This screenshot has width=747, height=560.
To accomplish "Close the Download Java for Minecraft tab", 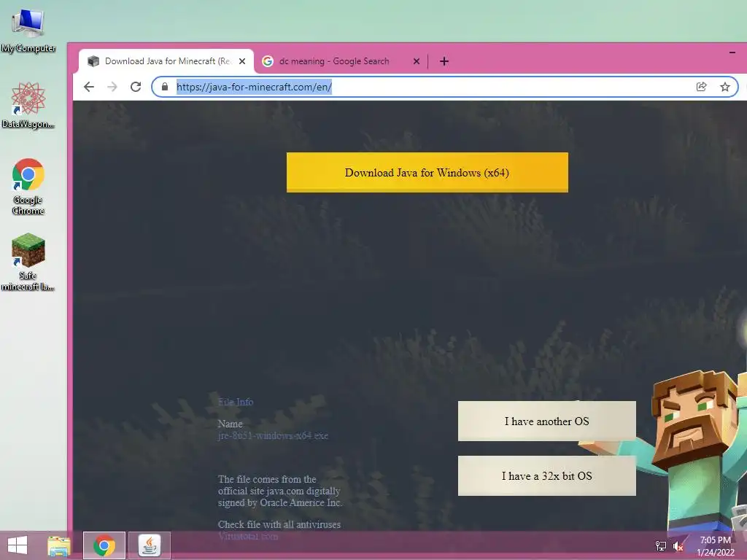I will pyautogui.click(x=242, y=61).
